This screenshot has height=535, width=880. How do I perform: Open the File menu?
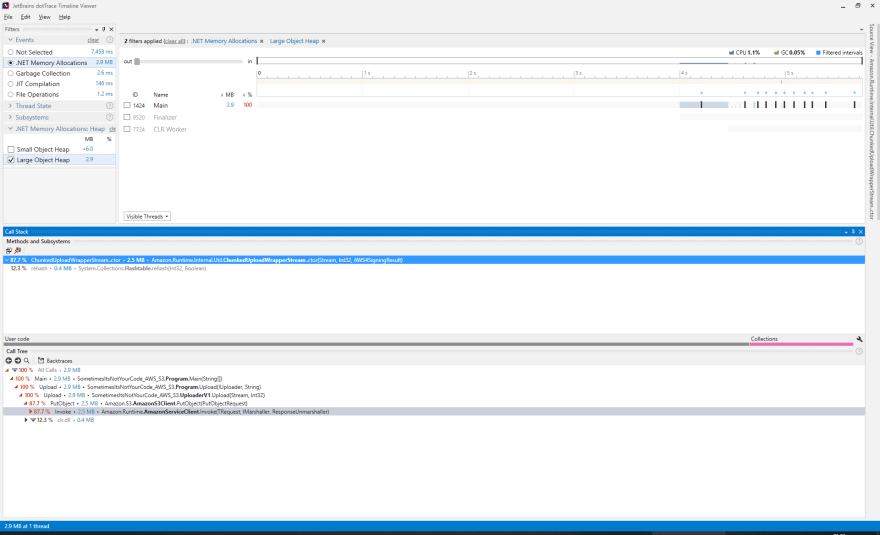(8, 17)
